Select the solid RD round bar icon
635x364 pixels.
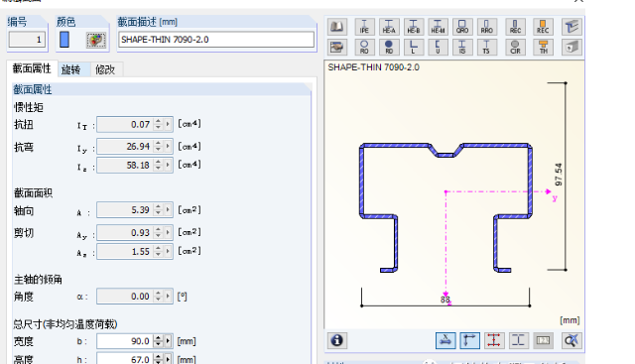point(389,47)
